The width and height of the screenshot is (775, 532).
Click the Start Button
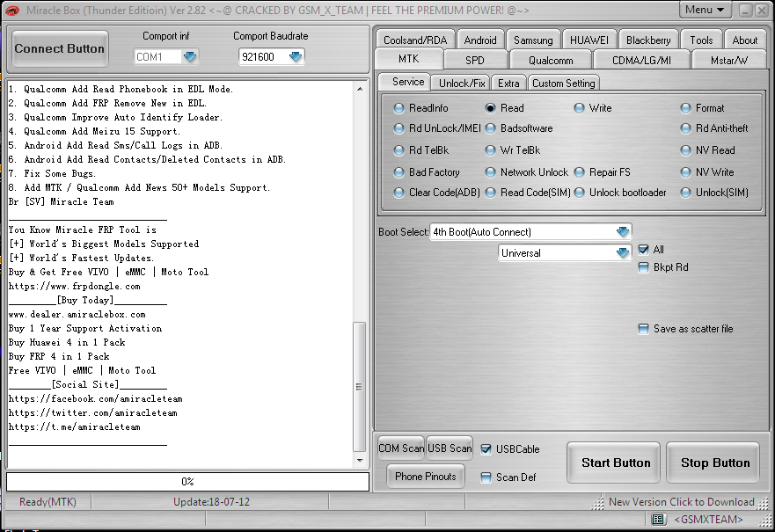click(613, 463)
